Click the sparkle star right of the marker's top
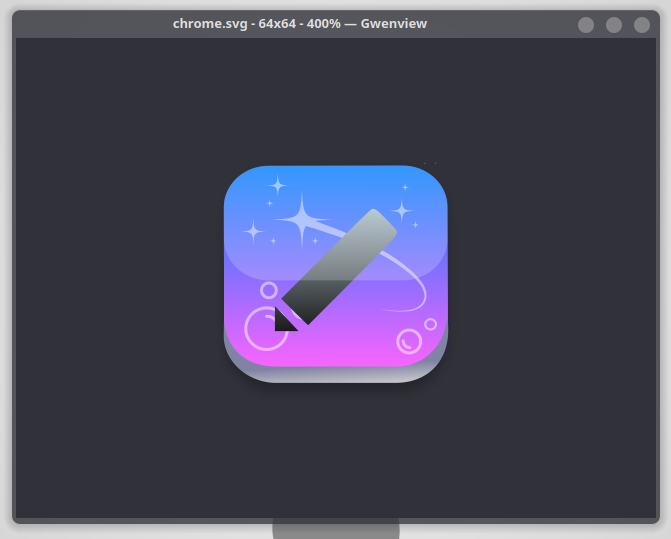This screenshot has height=539, width=671. [402, 211]
